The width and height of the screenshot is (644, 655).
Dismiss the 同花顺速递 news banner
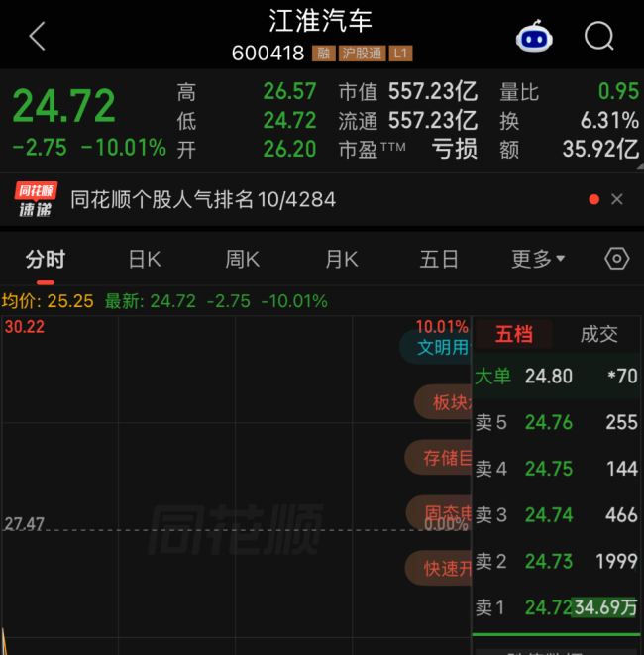(x=617, y=199)
